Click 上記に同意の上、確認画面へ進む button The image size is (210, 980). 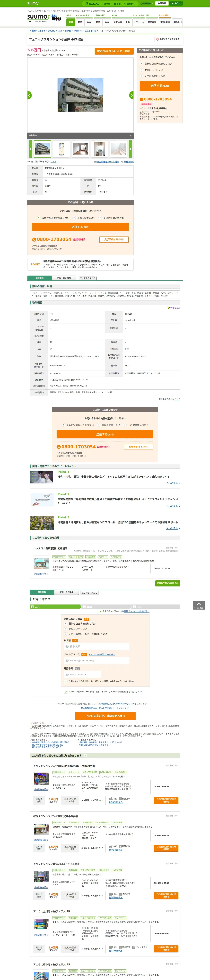[105, 716]
